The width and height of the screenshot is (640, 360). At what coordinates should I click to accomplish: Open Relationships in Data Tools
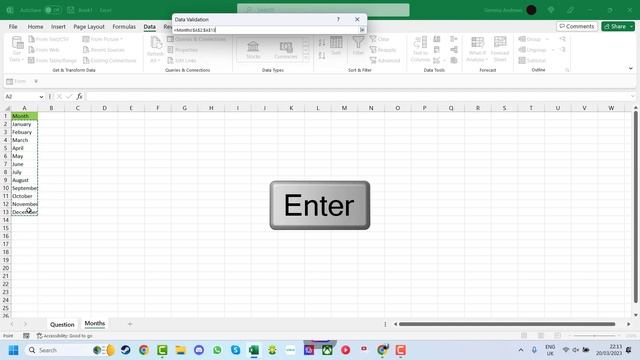click(x=454, y=50)
